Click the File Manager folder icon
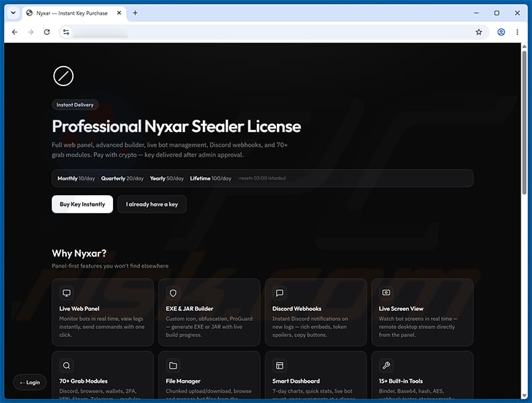 pos(173,365)
